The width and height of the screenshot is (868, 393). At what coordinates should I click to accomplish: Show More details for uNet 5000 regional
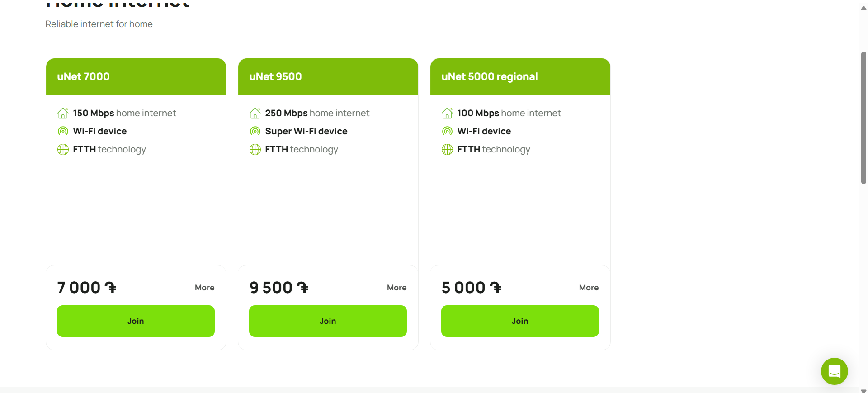click(589, 288)
